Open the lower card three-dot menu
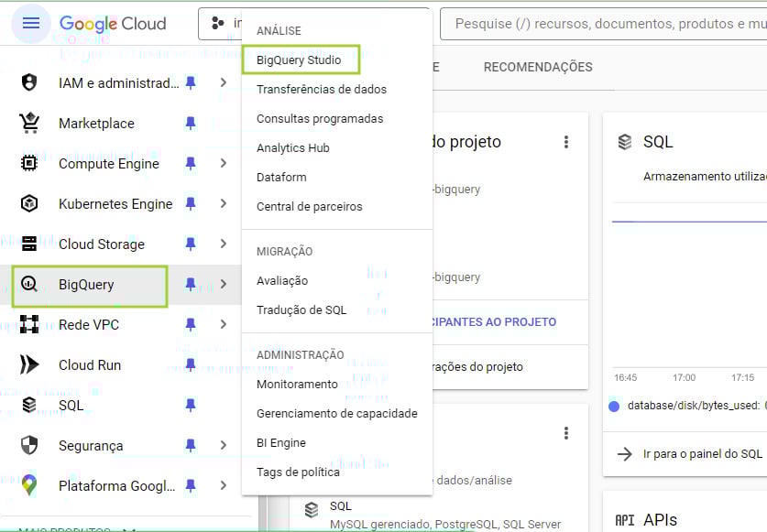This screenshot has width=767, height=532. coord(566,433)
